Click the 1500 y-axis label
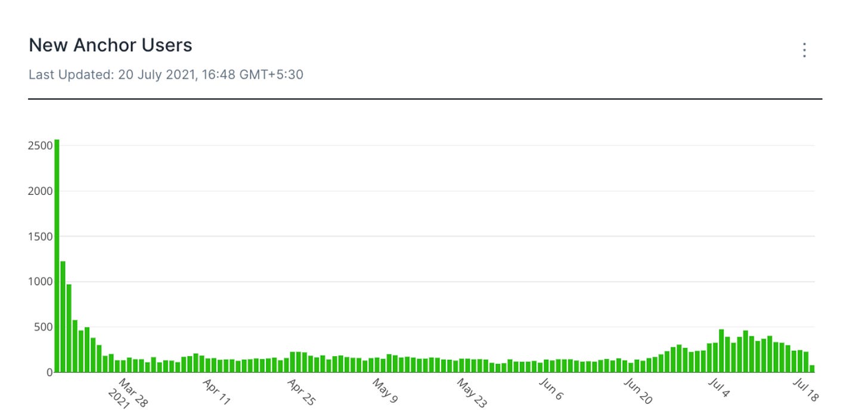 39,237
